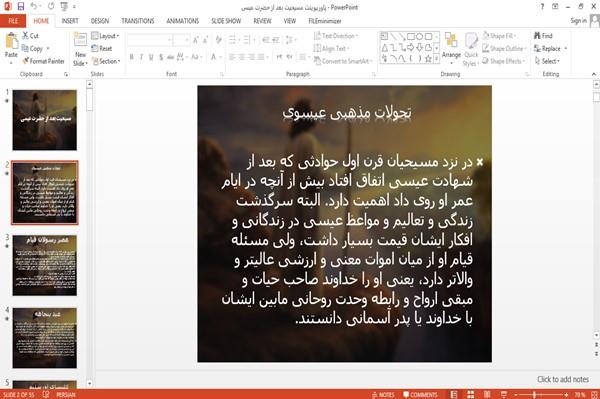Image resolution: width=600 pixels, height=399 pixels.
Task: Insert a New Slide
Action: tap(80, 50)
